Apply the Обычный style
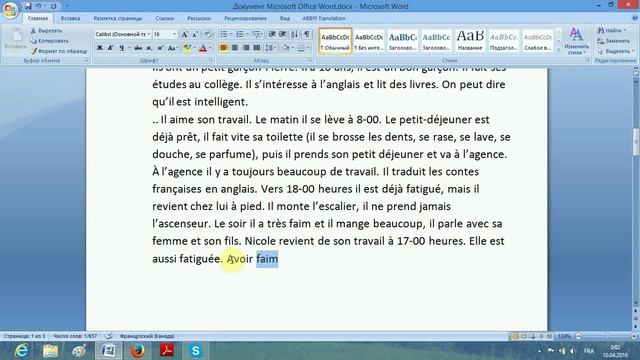 tap(335, 41)
